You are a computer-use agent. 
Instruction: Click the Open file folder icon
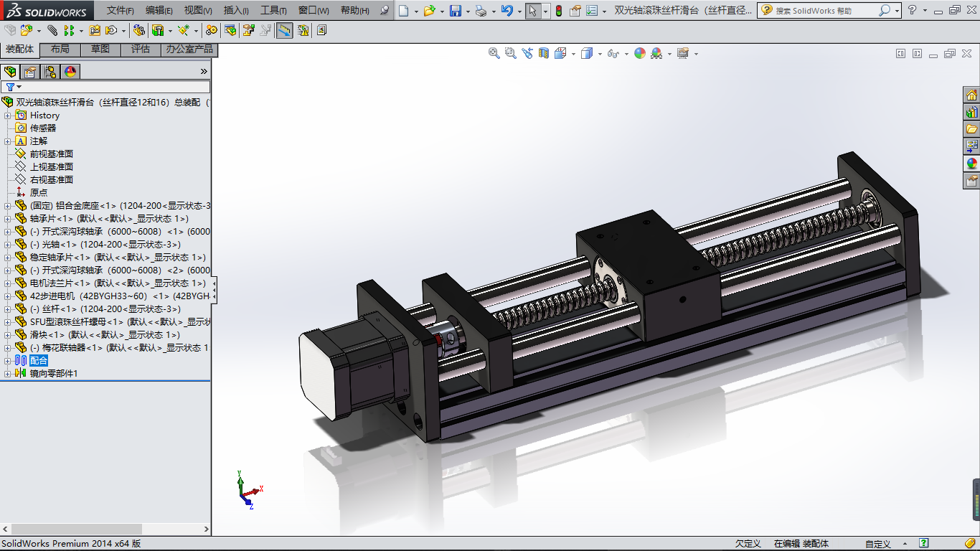pos(429,11)
